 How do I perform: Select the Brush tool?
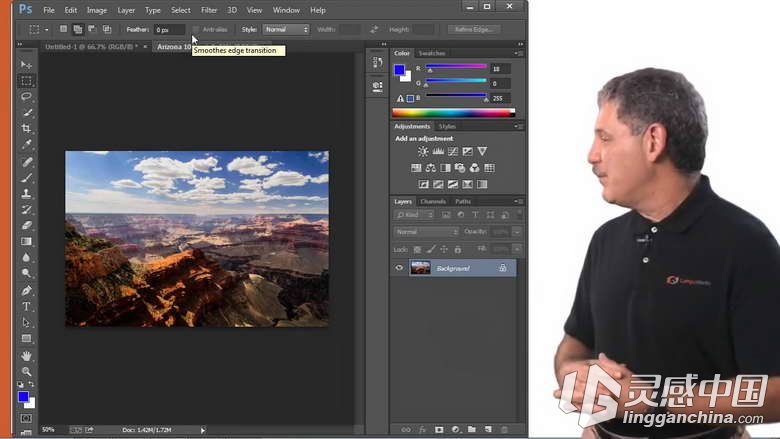[x=26, y=177]
